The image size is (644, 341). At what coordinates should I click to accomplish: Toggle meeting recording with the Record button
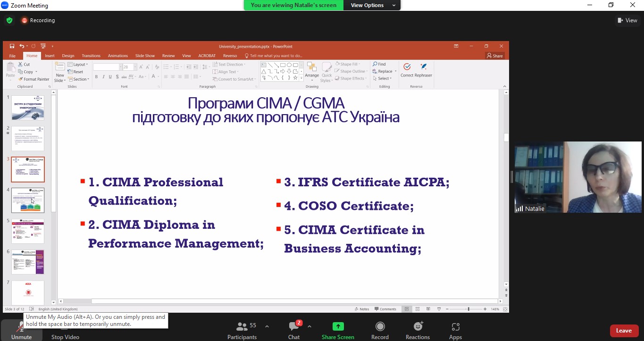(380, 330)
